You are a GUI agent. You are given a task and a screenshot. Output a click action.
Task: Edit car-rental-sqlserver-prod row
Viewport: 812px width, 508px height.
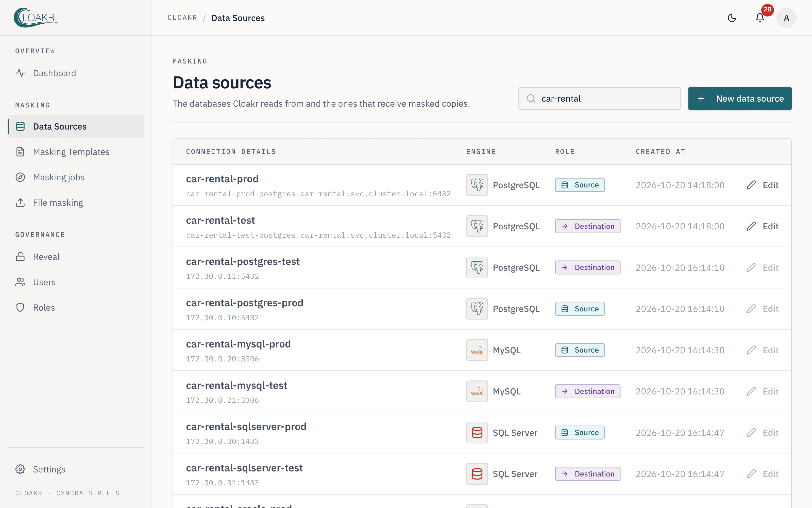point(762,433)
